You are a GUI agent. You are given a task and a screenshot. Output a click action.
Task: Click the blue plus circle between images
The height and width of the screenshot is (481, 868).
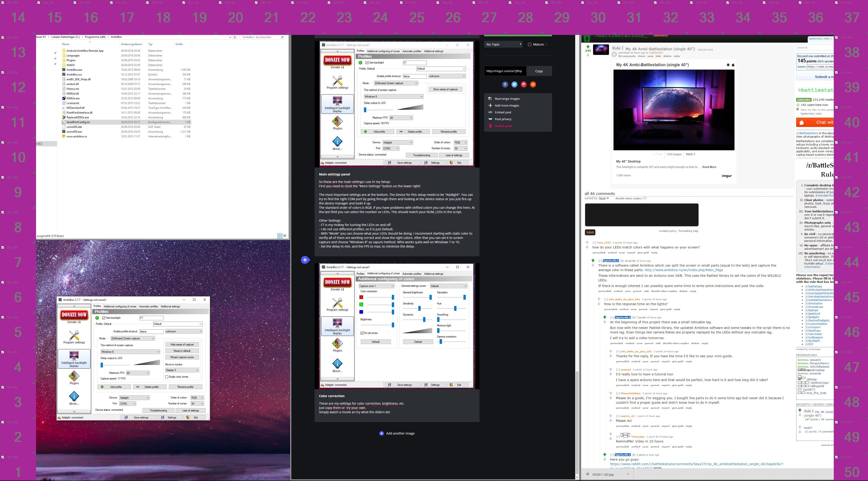click(305, 260)
